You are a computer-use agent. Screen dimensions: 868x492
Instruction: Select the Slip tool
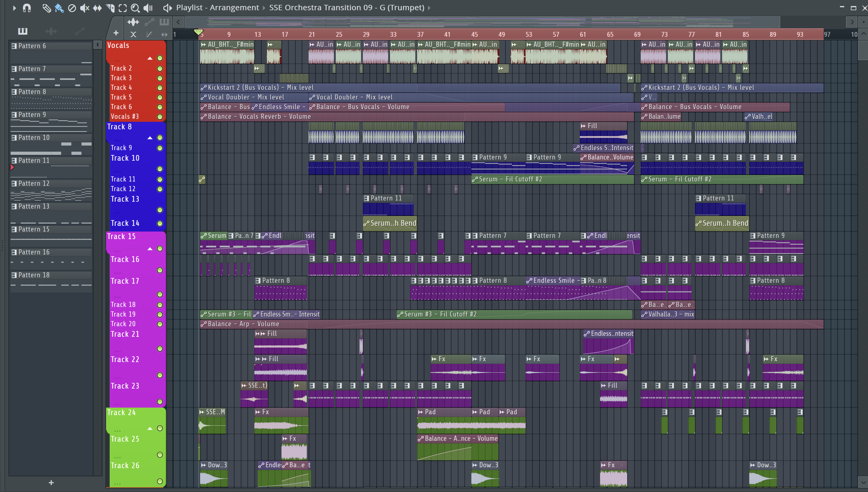97,8
